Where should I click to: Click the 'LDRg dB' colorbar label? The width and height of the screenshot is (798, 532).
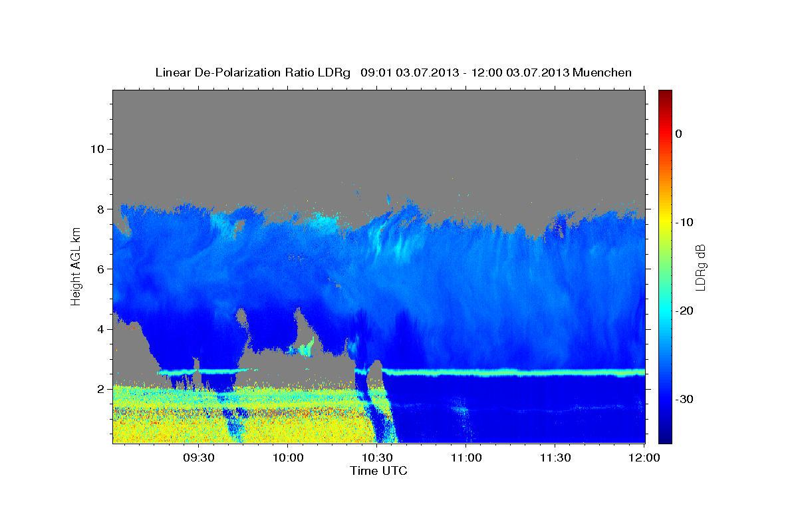pyautogui.click(x=700, y=267)
